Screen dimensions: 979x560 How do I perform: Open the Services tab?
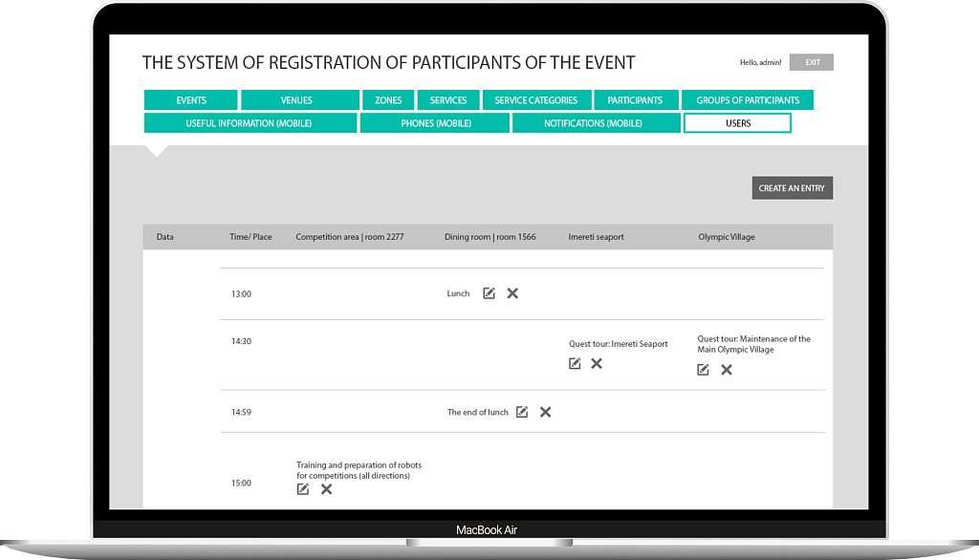pos(448,100)
